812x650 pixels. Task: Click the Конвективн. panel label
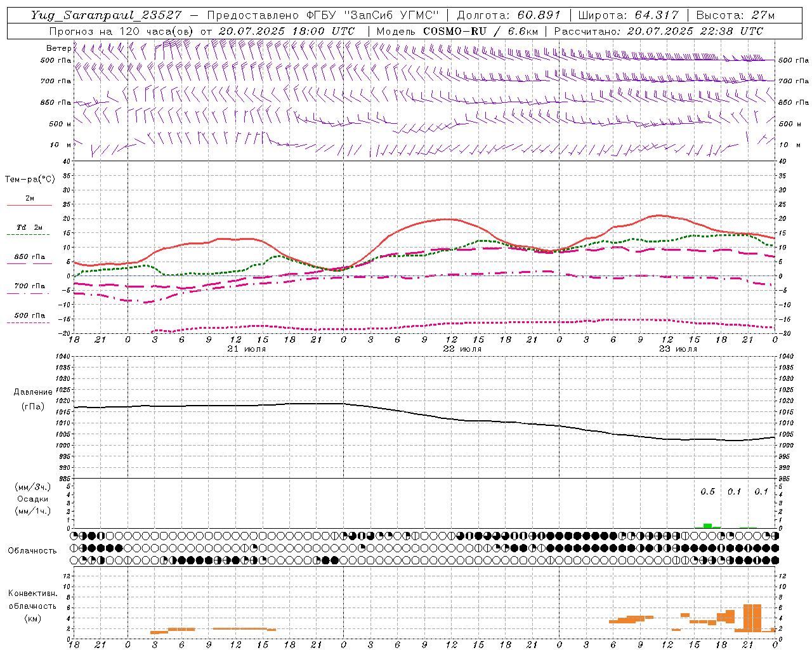pyautogui.click(x=32, y=594)
